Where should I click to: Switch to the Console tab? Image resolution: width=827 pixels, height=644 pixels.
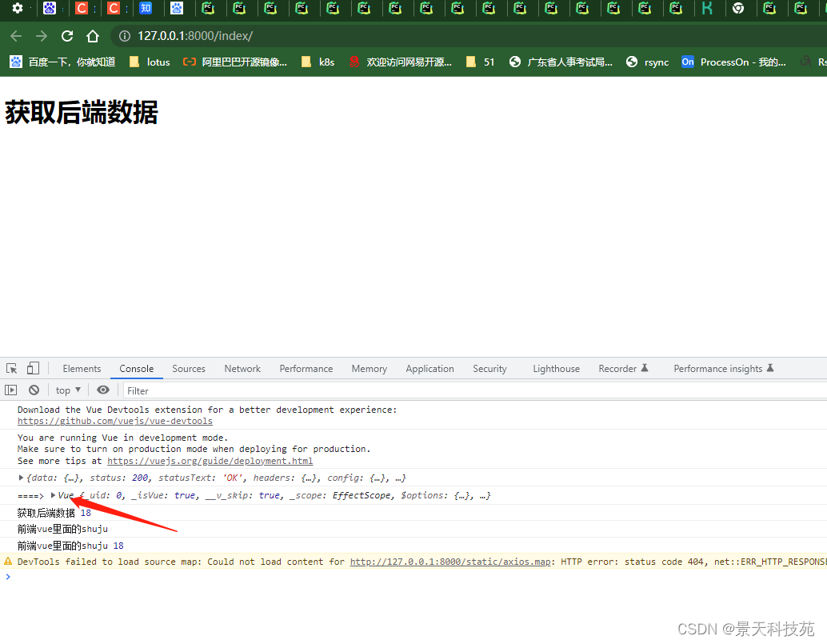137,369
